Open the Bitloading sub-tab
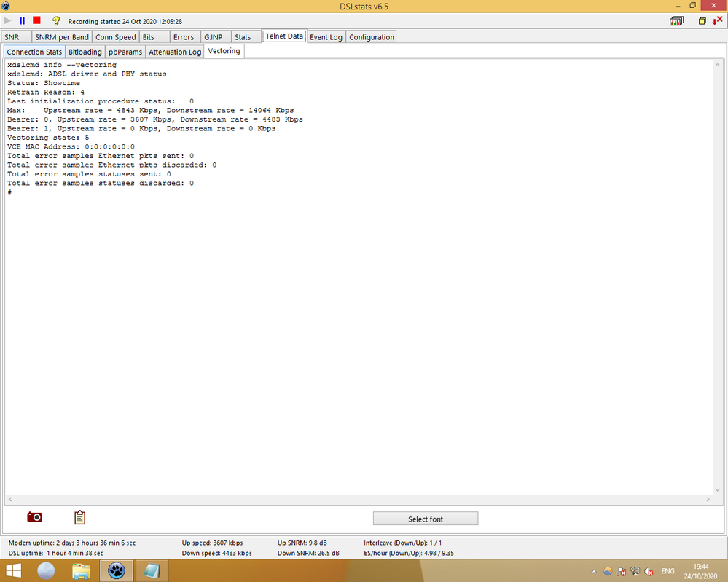Viewport: 728px width, 582px height. pyautogui.click(x=85, y=52)
